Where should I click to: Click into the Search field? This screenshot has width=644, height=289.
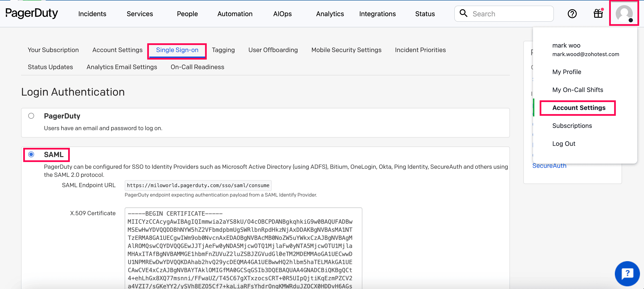pos(510,14)
